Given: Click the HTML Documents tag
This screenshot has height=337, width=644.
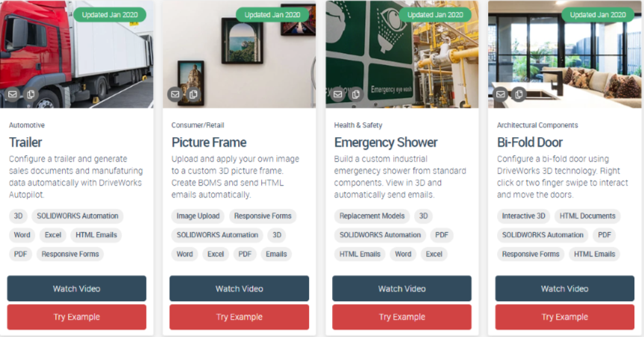Looking at the screenshot, I should pyautogui.click(x=587, y=216).
